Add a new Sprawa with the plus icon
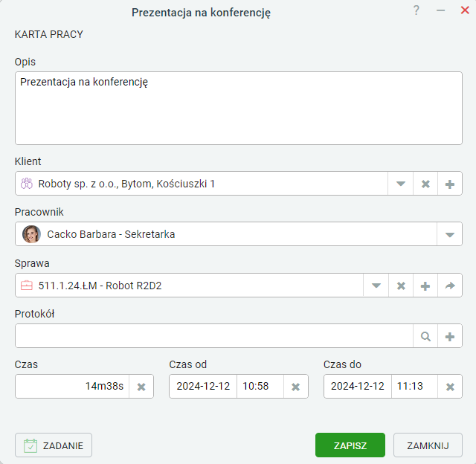The height and width of the screenshot is (464, 476). click(x=425, y=286)
